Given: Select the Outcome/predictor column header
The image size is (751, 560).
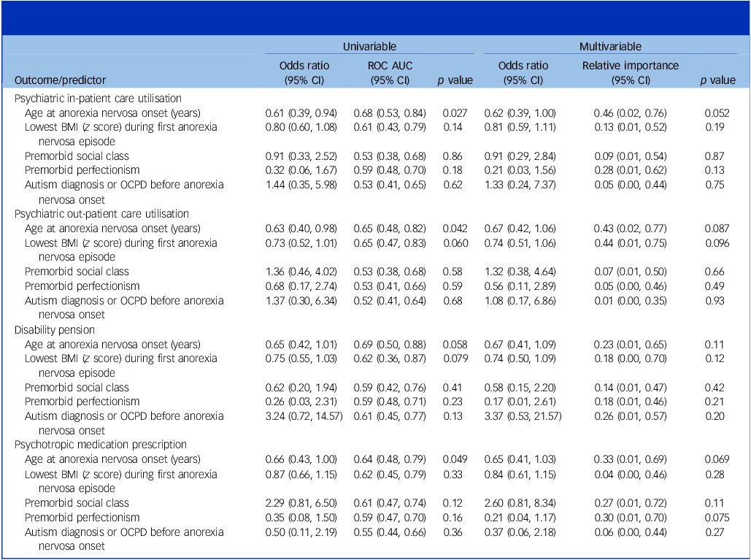Looking at the screenshot, I should pyautogui.click(x=60, y=80).
